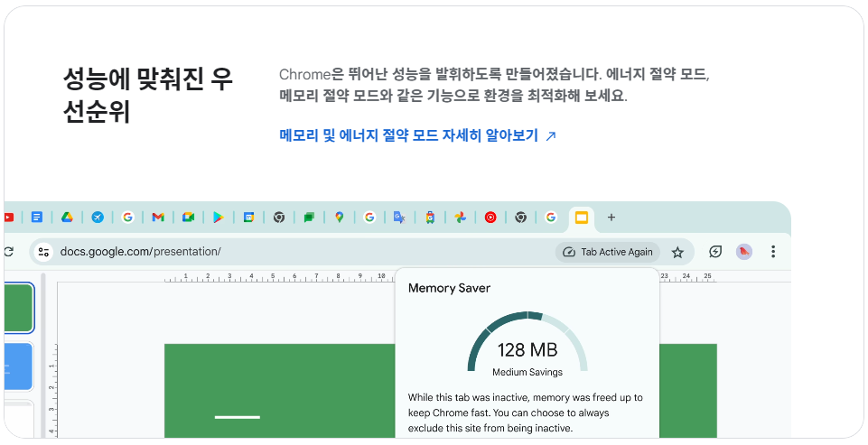Select the Google Photos pinwheel tab
The image size is (868, 445).
click(460, 218)
